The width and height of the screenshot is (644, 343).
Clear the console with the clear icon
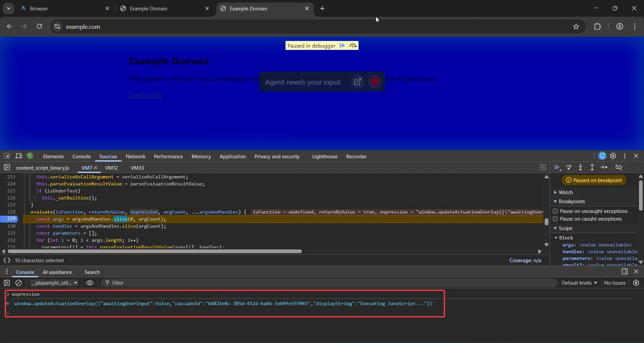[x=19, y=283]
